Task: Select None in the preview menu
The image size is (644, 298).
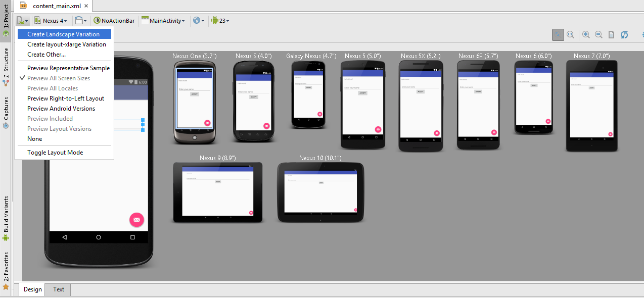Action: [64, 139]
